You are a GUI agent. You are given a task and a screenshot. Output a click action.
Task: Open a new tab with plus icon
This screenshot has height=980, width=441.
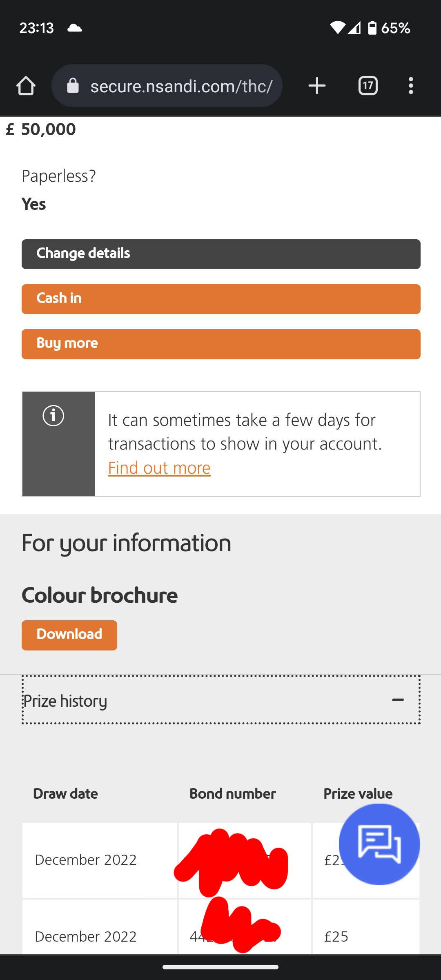[x=317, y=86]
